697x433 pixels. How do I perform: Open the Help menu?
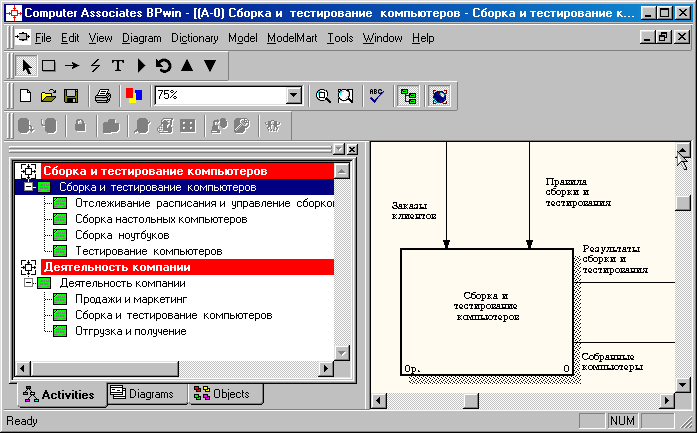pyautogui.click(x=423, y=38)
